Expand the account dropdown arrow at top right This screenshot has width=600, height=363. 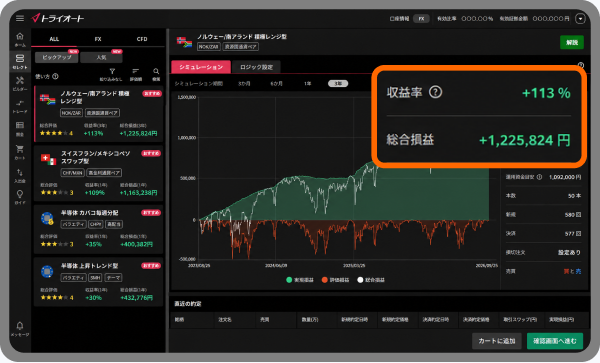click(580, 18)
